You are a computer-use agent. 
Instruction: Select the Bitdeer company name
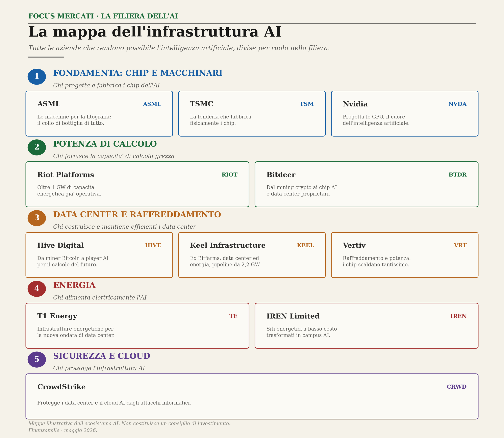coord(281,175)
